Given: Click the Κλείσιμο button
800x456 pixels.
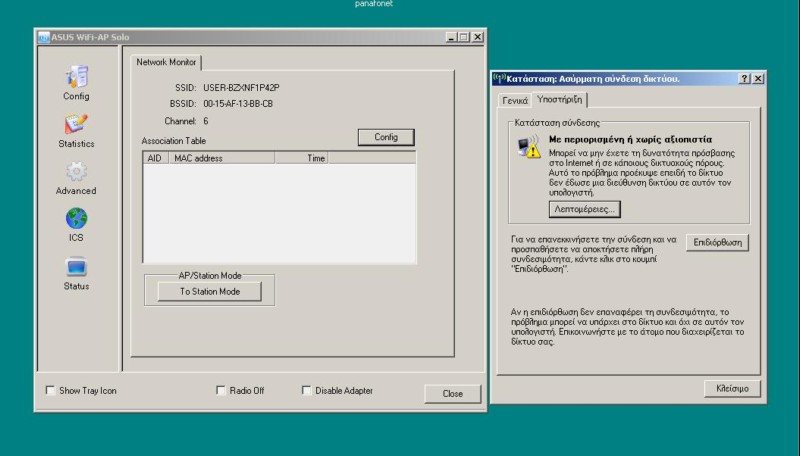Looking at the screenshot, I should pyautogui.click(x=732, y=389).
